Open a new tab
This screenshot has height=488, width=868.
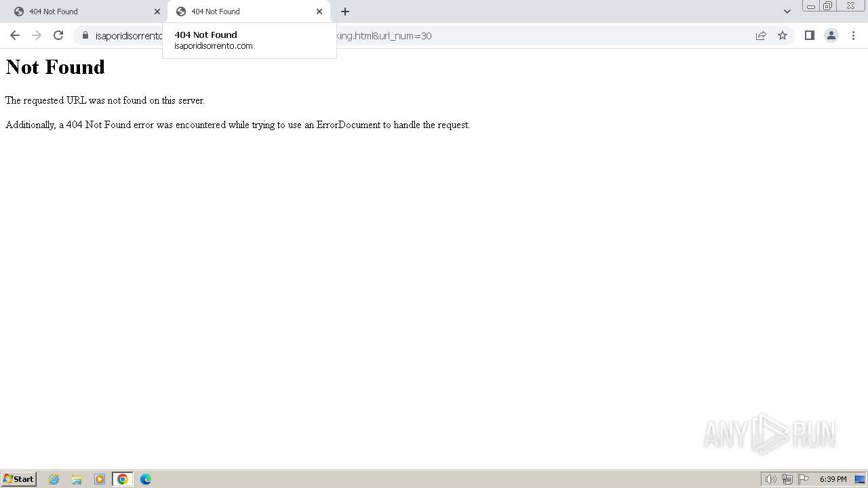tap(345, 12)
